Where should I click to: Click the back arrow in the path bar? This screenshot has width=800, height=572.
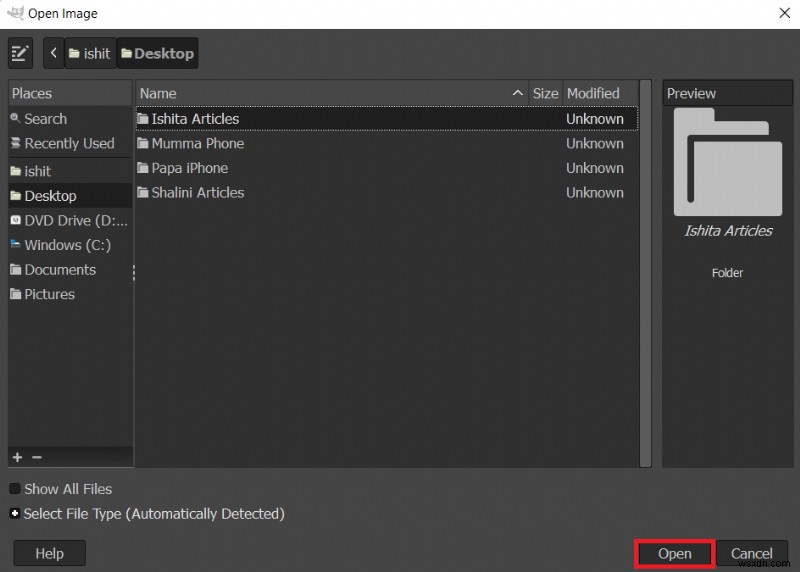[54, 53]
